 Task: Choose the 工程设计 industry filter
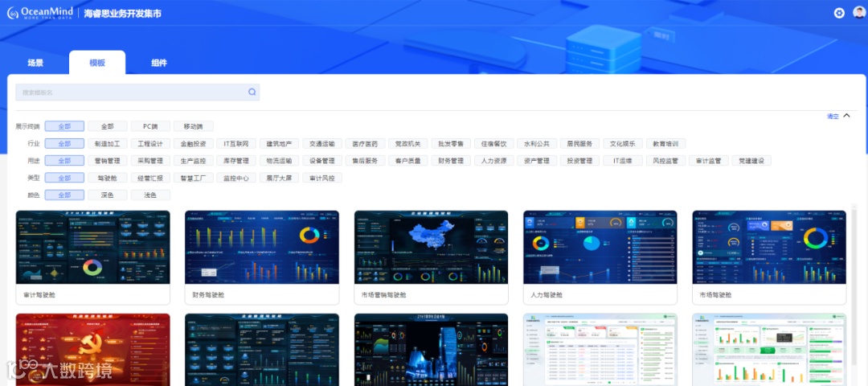(x=150, y=143)
